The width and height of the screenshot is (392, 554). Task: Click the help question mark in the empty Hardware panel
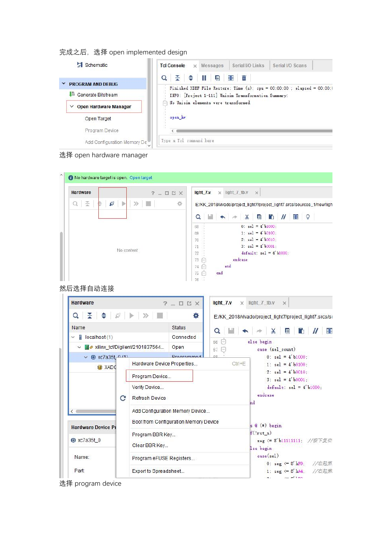153,193
